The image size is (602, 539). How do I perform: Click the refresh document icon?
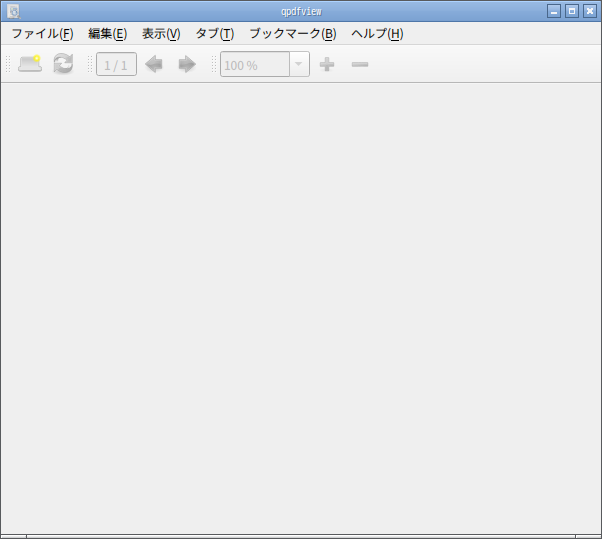pos(63,64)
